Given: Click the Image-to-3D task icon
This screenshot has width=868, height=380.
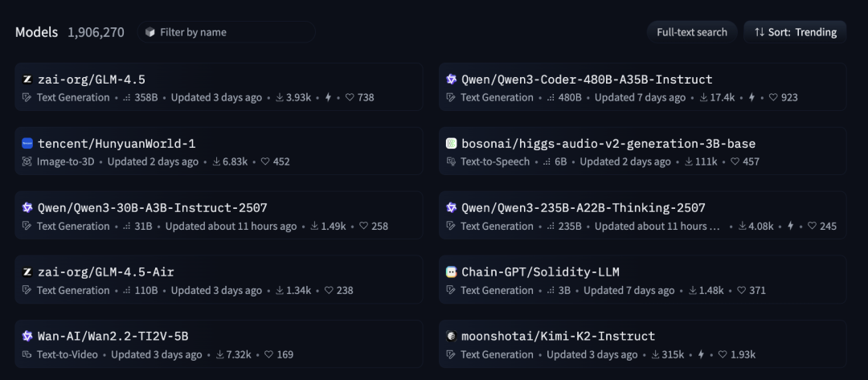Looking at the screenshot, I should 27,162.
